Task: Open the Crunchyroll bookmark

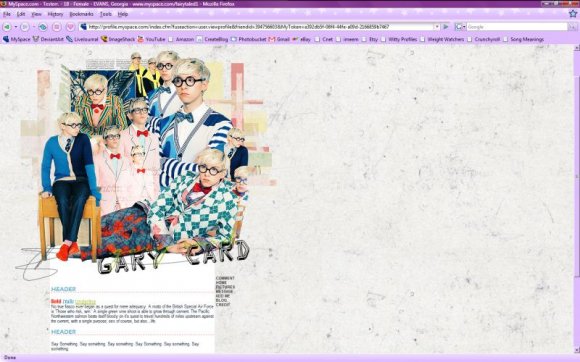Action: (x=483, y=39)
